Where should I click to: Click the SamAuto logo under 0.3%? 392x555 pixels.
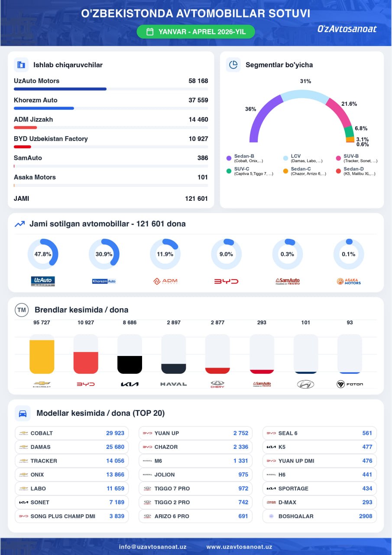(288, 281)
